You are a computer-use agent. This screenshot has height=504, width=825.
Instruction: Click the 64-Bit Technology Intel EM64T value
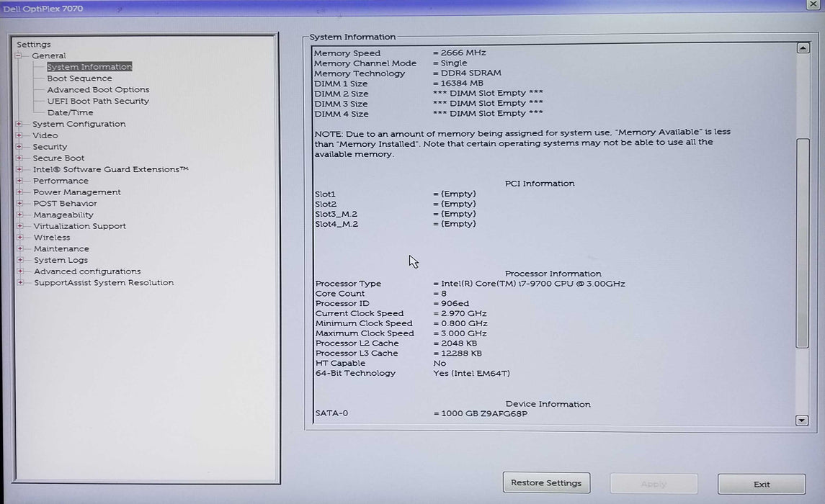coord(471,373)
